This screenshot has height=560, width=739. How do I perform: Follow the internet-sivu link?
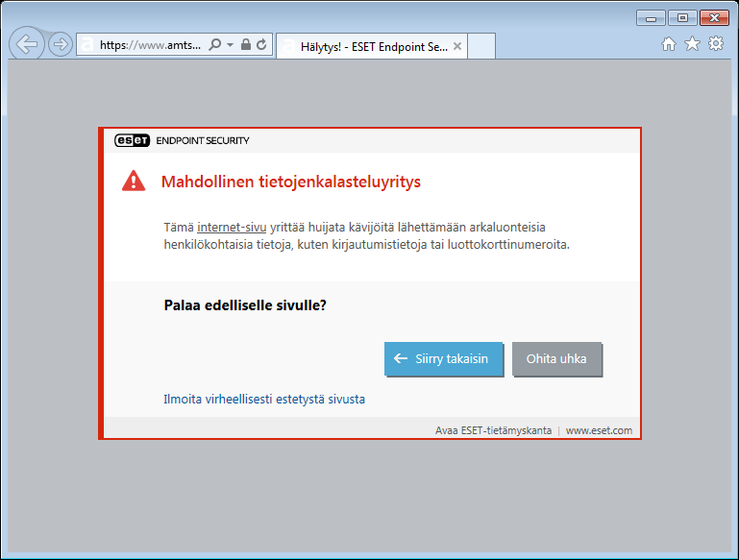(232, 227)
